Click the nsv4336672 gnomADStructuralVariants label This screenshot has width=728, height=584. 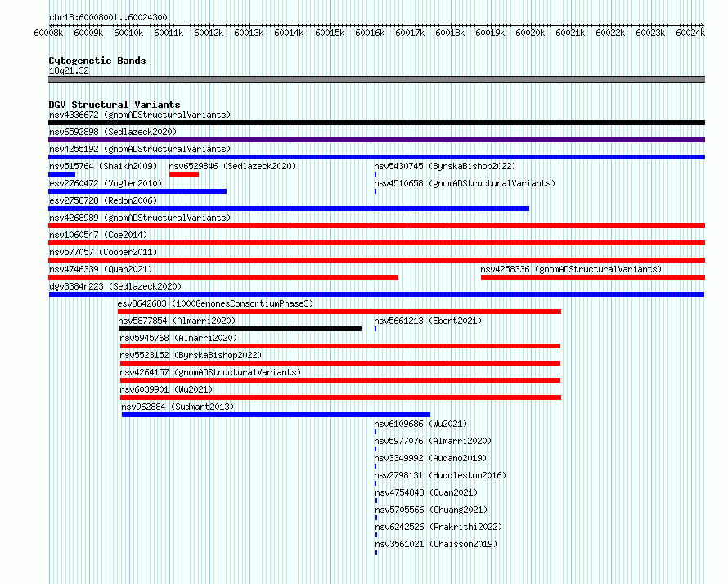click(140, 115)
